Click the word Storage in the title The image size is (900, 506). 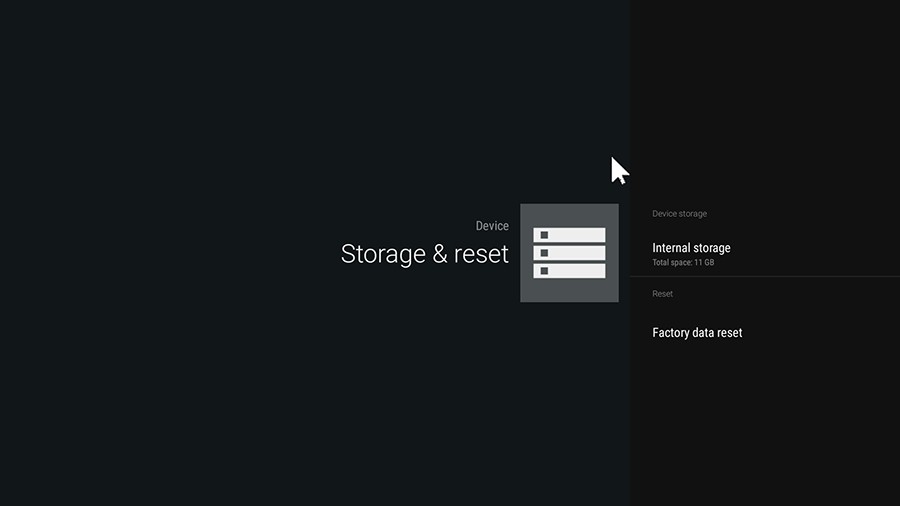pyautogui.click(x=383, y=254)
